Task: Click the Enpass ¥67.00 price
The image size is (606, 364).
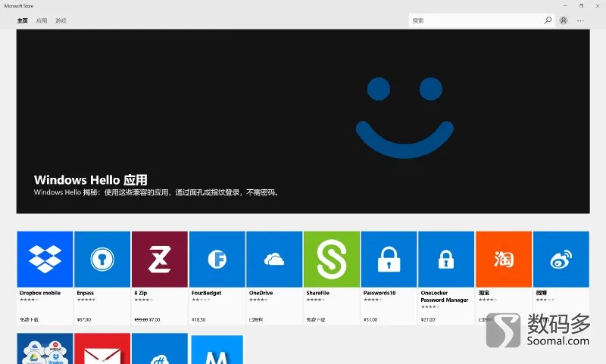Action: (x=84, y=319)
